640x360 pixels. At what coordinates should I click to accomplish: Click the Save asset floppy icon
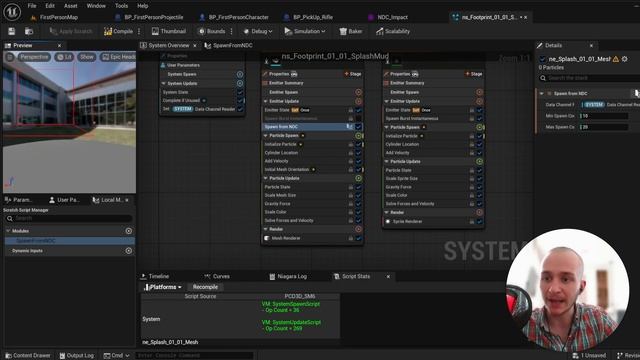(11, 31)
